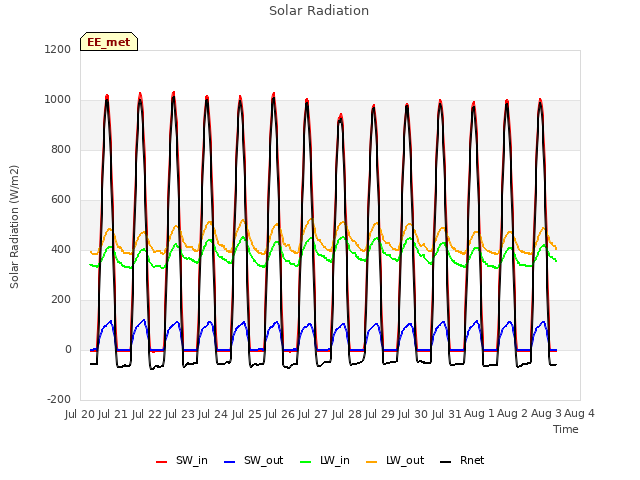Click the Solar Radiation chart title
This screenshot has width=640, height=480.
click(x=319, y=11)
